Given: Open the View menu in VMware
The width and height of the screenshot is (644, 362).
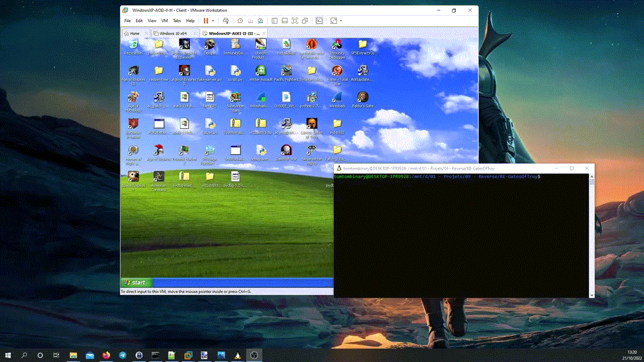Looking at the screenshot, I should [x=152, y=21].
